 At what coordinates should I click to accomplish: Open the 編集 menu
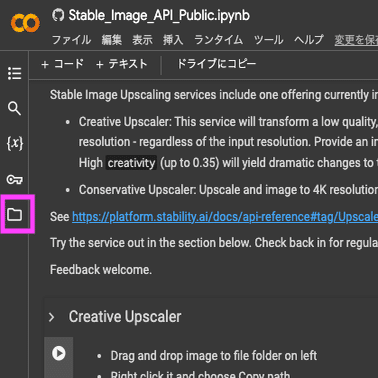tap(112, 40)
